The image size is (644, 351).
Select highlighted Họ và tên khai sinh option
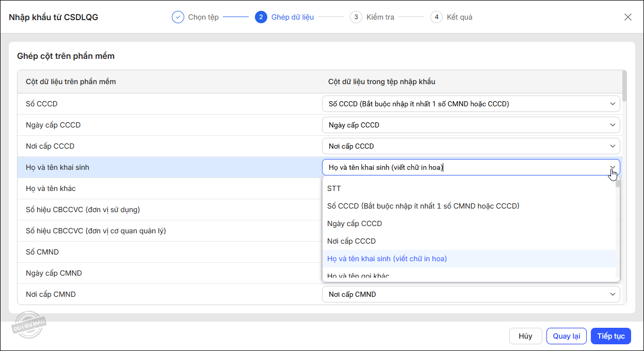point(387,259)
